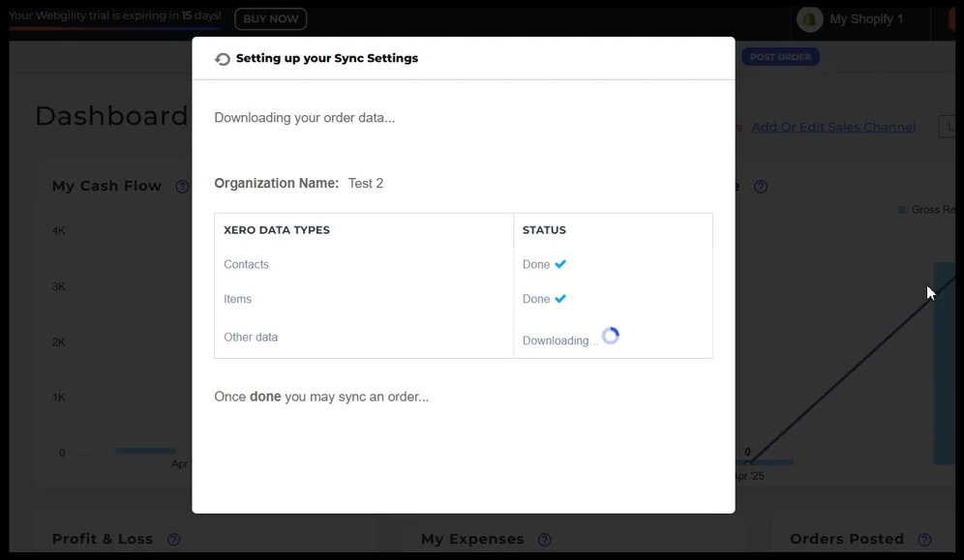Click the Setting up your Sync Settings title
Viewport: 964px width, 560px height.
pos(327,58)
